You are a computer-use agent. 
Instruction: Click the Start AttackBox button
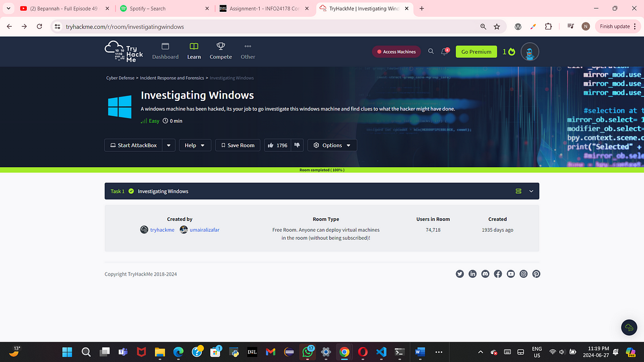click(133, 145)
